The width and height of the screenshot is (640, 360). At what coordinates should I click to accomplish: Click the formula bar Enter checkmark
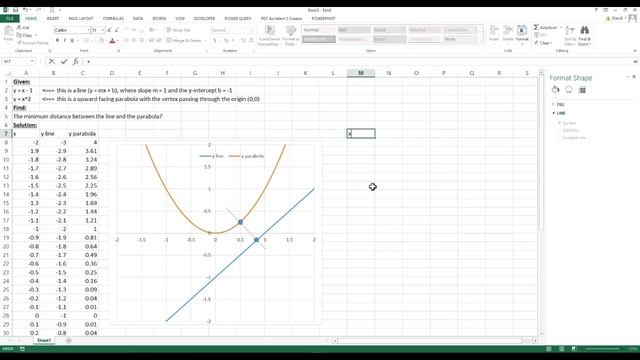64,62
